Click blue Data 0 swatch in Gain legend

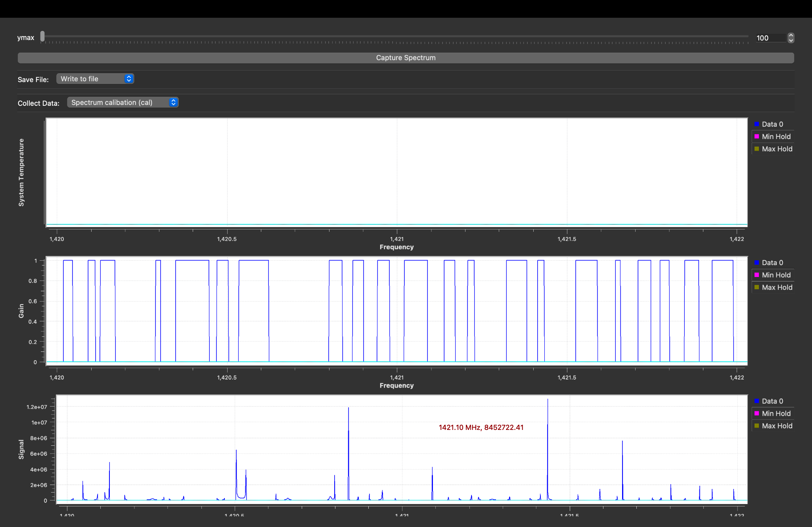pos(756,263)
